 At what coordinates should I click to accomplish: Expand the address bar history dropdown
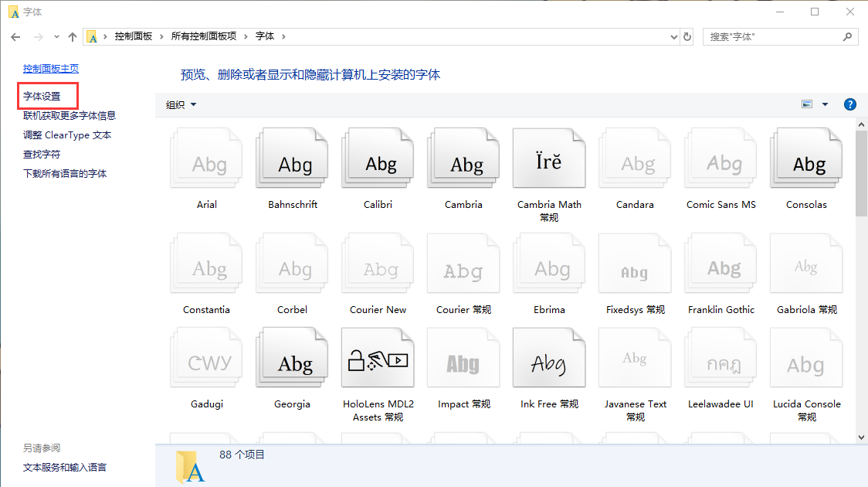[x=673, y=36]
